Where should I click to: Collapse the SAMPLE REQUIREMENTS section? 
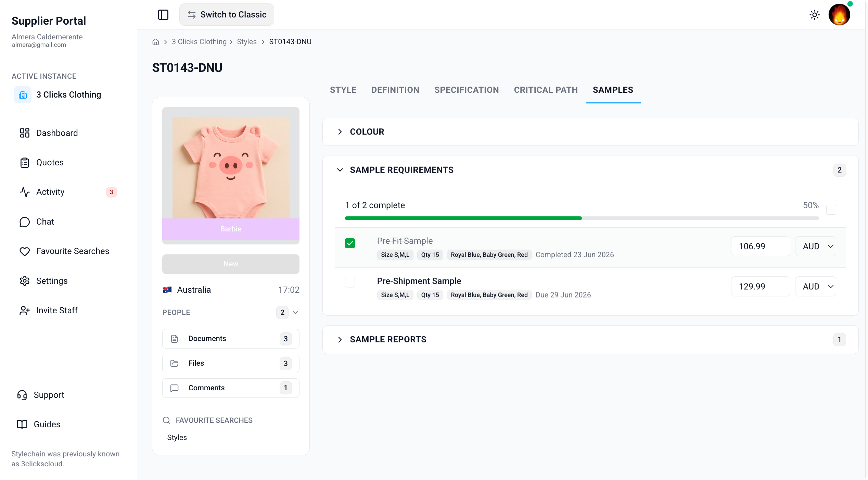[x=340, y=170]
